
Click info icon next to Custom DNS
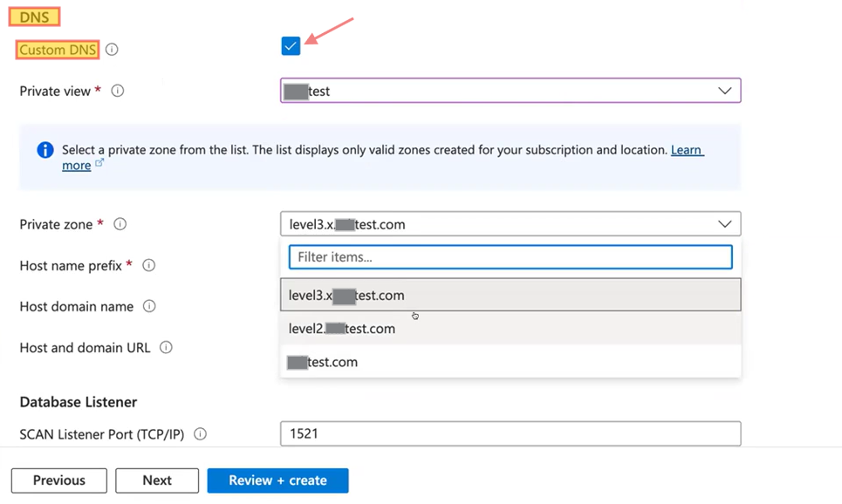pos(112,50)
